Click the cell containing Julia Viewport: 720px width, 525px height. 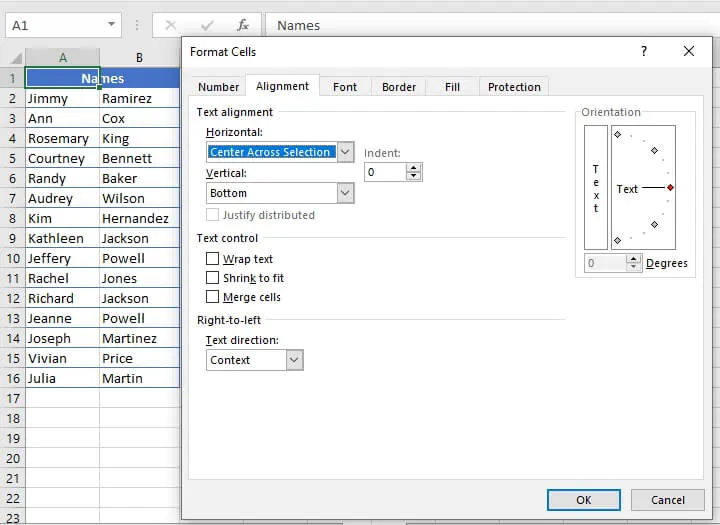(x=62, y=378)
